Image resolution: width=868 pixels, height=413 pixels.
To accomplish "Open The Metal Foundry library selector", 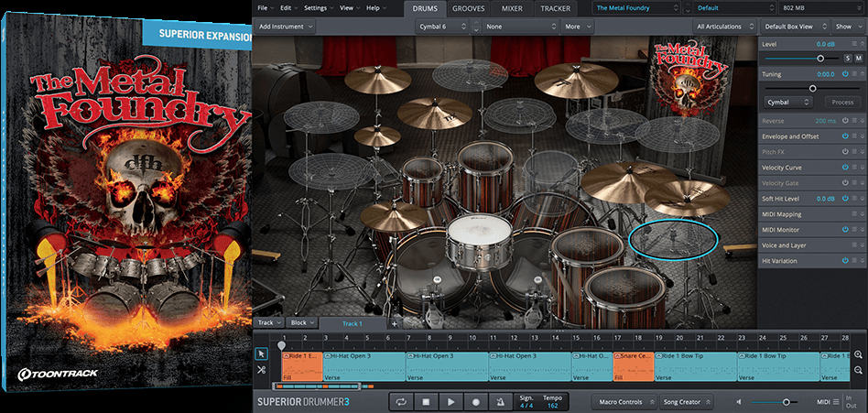I will [x=636, y=8].
